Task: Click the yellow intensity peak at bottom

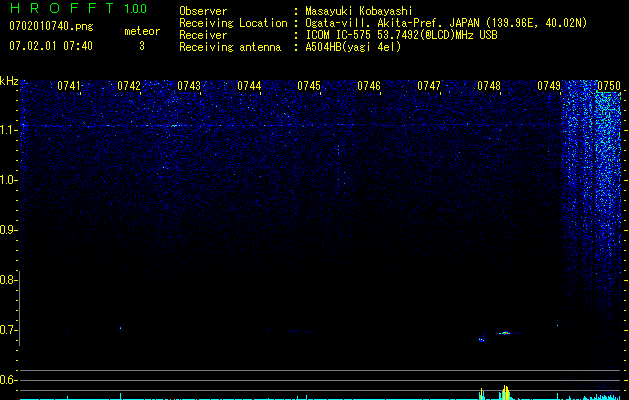Action: pyautogui.click(x=506, y=392)
